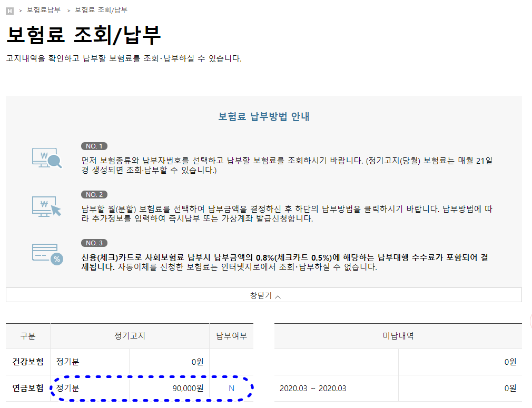Click the 납부여부 column header
532x408 pixels.
coord(231,336)
